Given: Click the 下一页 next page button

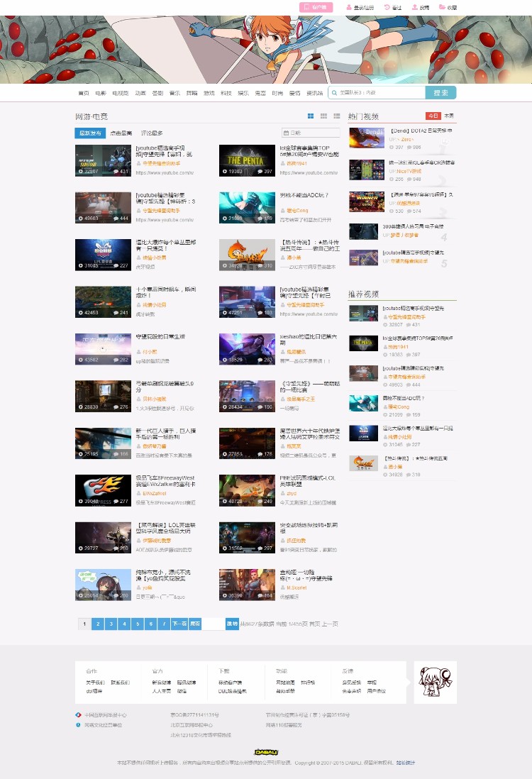Looking at the screenshot, I should click(179, 624).
